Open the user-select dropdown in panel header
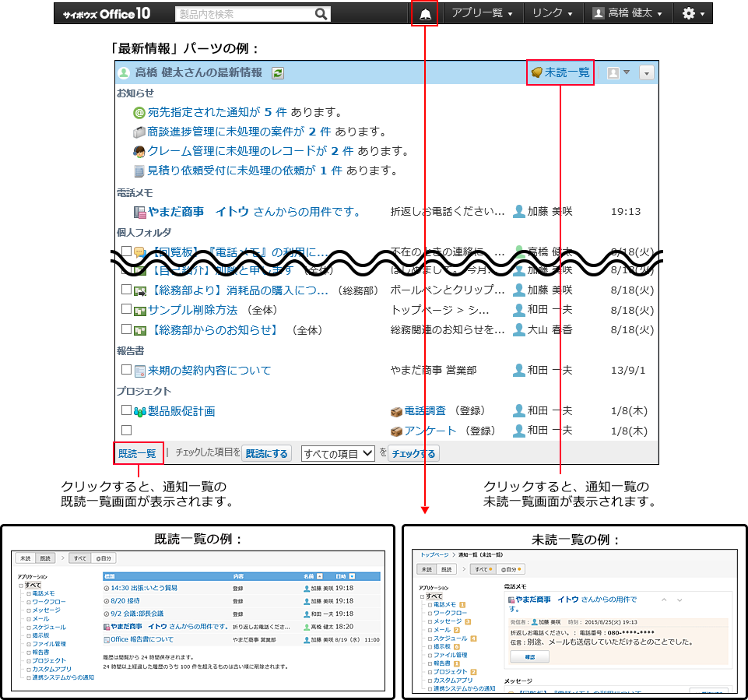The height and width of the screenshot is (700, 748). 618,73
